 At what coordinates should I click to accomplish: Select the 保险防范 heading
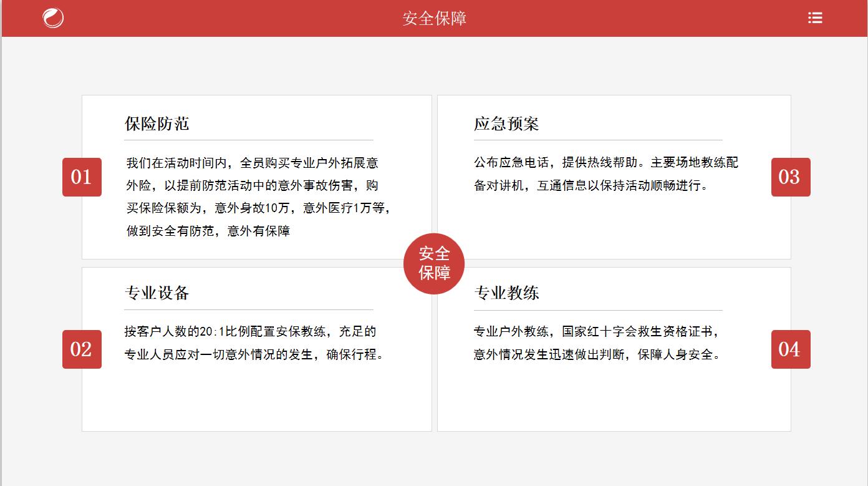pyautogui.click(x=157, y=124)
